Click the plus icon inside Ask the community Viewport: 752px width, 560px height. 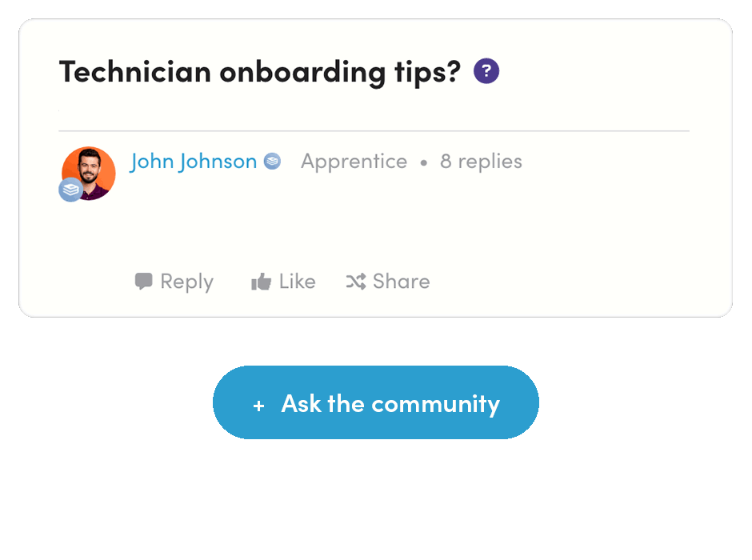tap(258, 404)
